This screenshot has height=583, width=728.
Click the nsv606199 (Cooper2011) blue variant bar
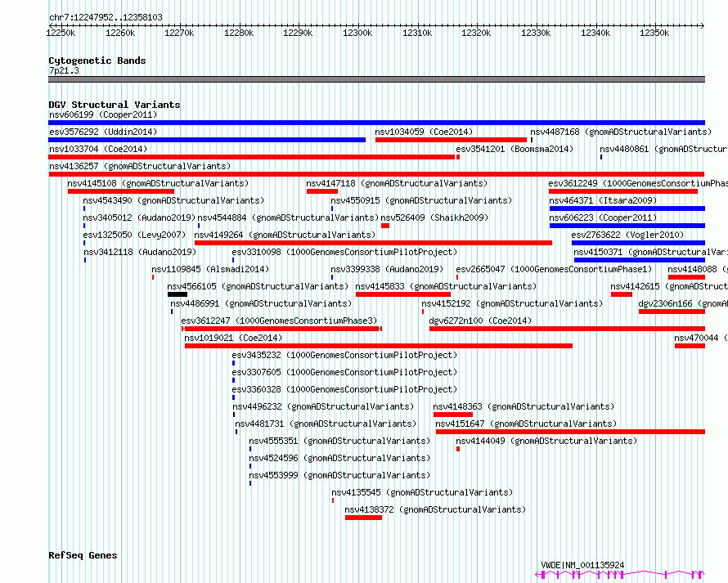[x=376, y=123]
